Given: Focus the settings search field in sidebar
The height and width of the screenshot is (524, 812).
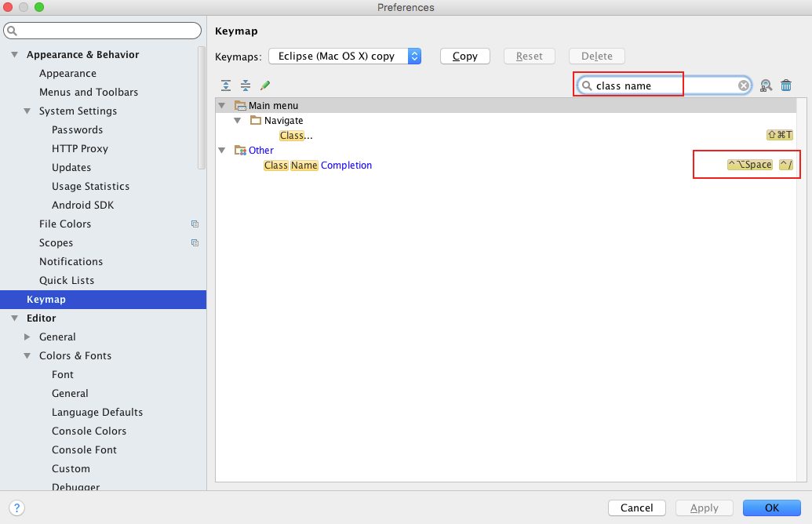Looking at the screenshot, I should click(x=103, y=31).
